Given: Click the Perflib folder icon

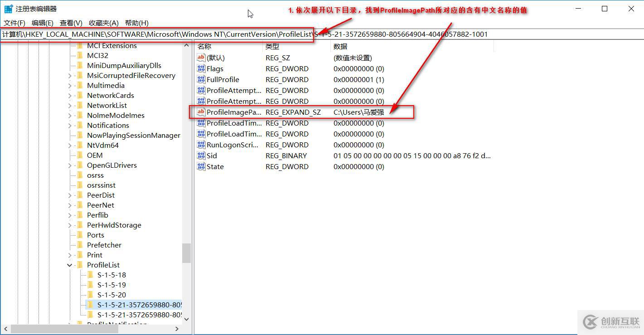Looking at the screenshot, I should (80, 215).
